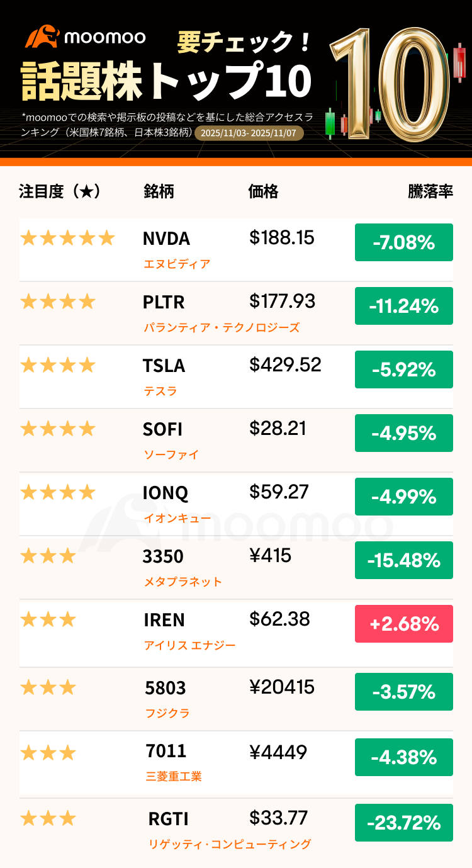Select the 2025/11/03-2025/11/07 date range badge
The width and height of the screenshot is (472, 868).
(250, 133)
